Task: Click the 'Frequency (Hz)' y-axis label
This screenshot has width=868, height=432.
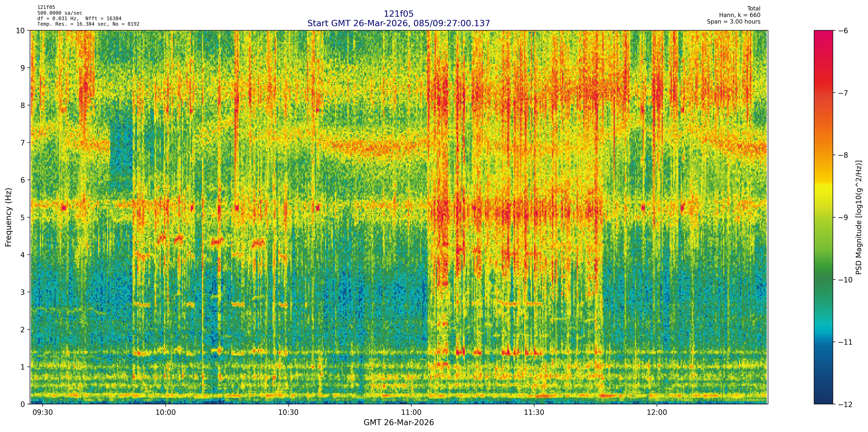Action: click(x=8, y=217)
